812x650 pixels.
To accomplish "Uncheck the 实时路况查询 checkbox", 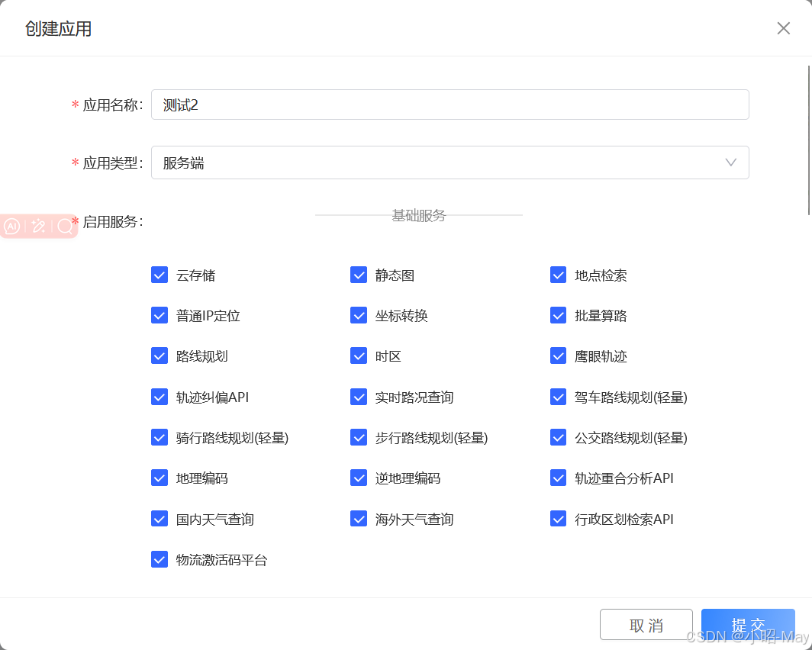I will tap(359, 397).
